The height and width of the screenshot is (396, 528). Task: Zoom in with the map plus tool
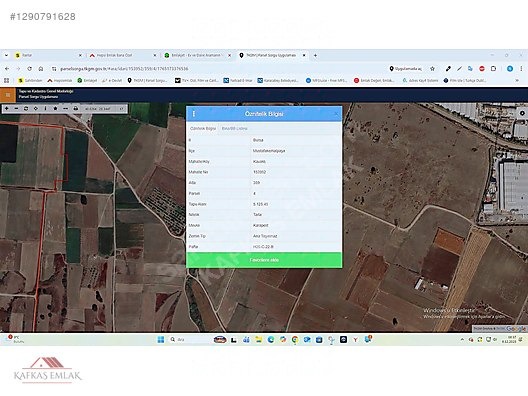point(7,109)
